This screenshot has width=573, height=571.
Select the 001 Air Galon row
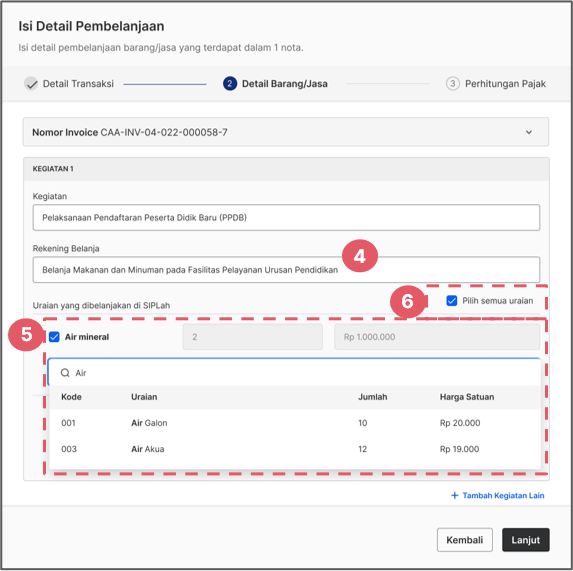[295, 423]
